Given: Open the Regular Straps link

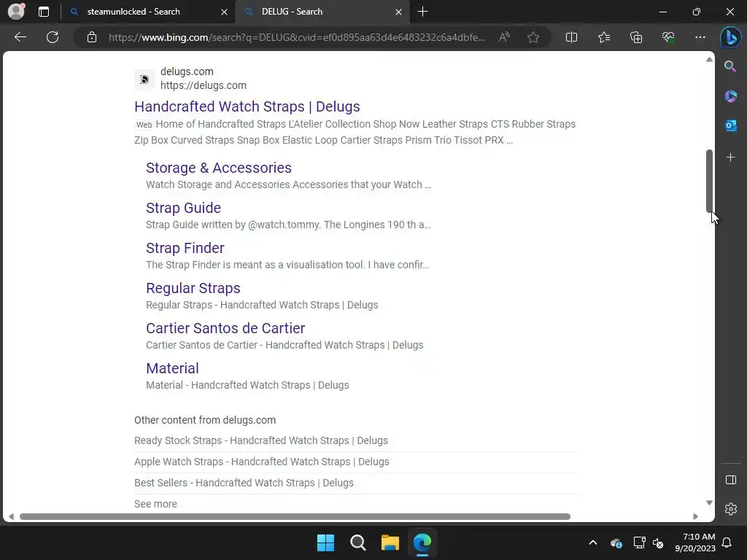Looking at the screenshot, I should coord(193,288).
